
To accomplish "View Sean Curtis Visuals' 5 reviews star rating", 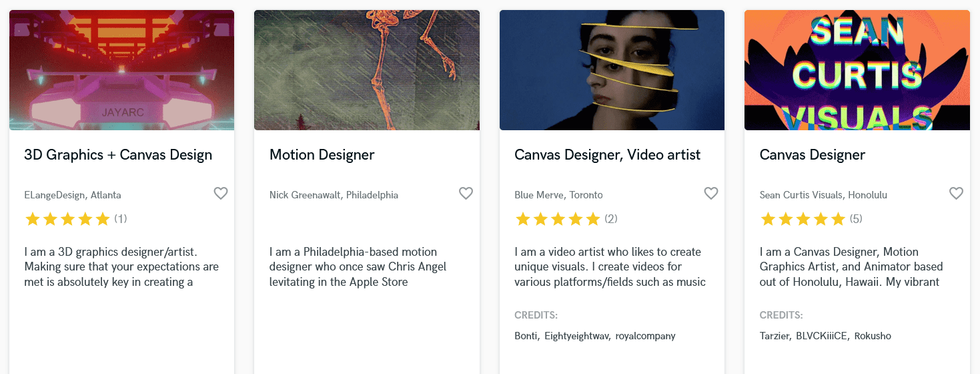I will click(803, 219).
